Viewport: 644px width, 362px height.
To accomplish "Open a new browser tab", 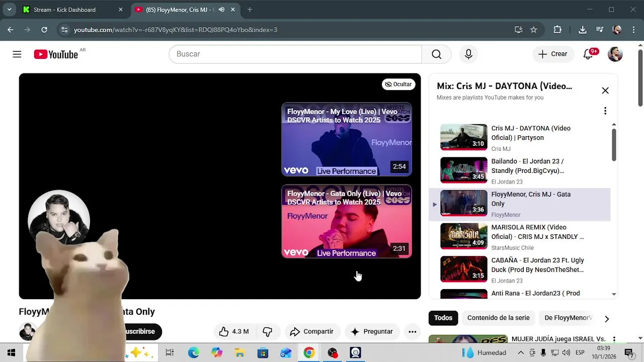I will pos(250,10).
